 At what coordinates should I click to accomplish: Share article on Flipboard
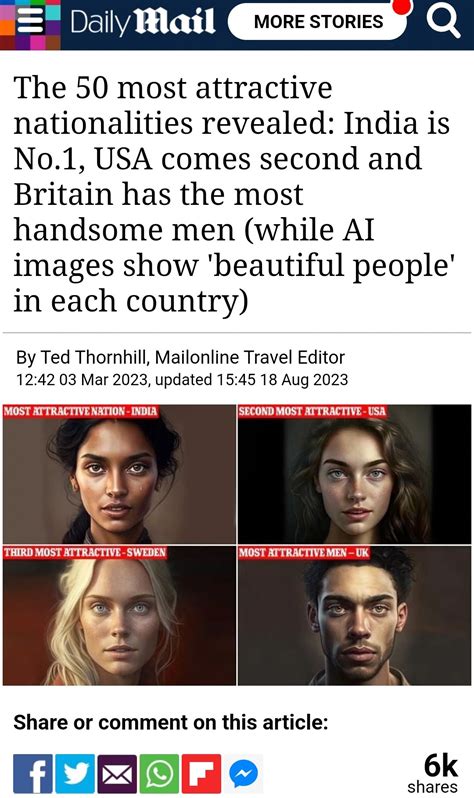coord(202,774)
